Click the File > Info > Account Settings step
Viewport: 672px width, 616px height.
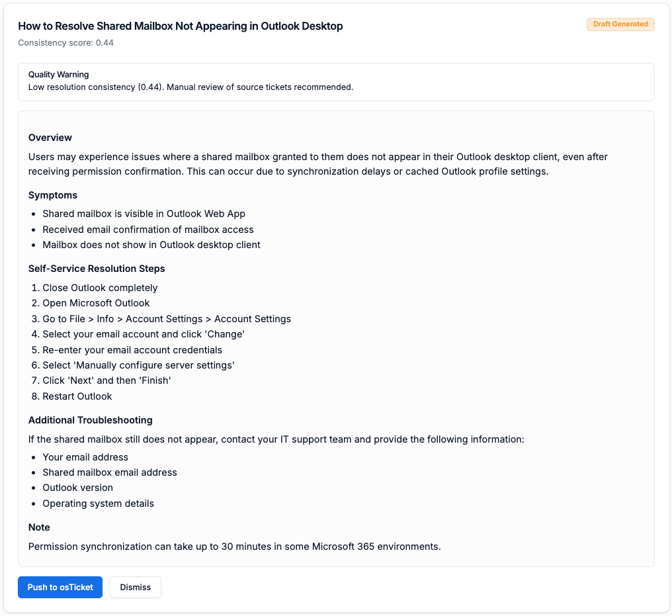point(167,319)
